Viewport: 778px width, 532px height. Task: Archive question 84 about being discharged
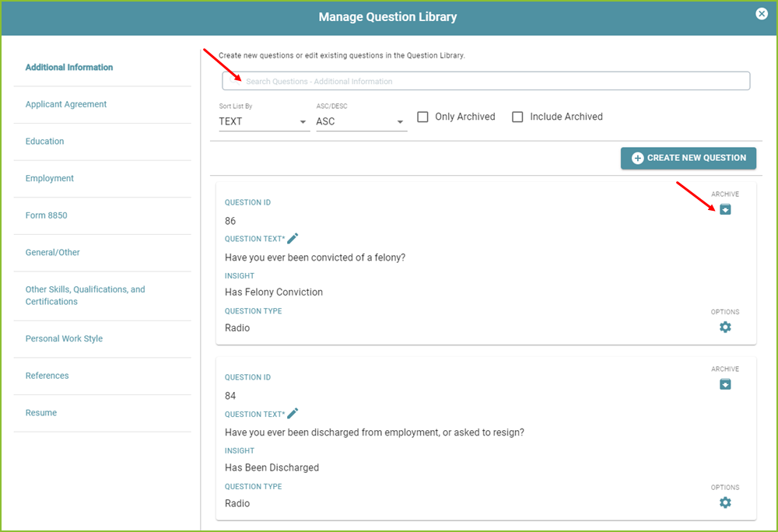coord(725,384)
